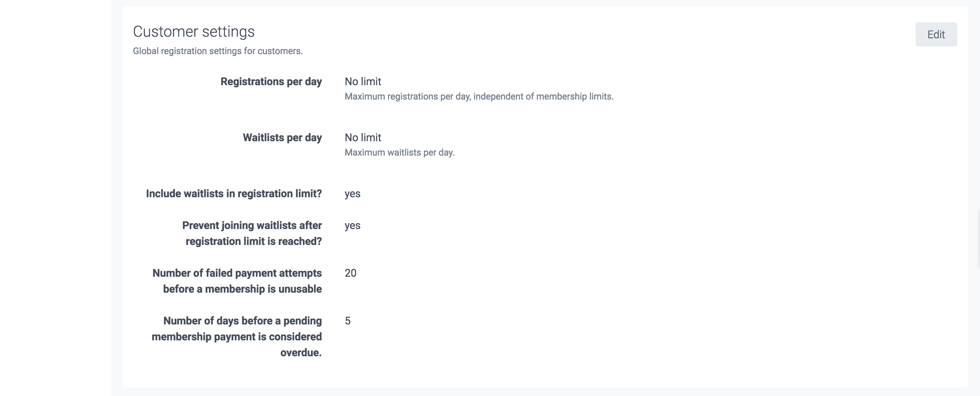
Task: Click the word overdue at label end
Action: click(301, 352)
